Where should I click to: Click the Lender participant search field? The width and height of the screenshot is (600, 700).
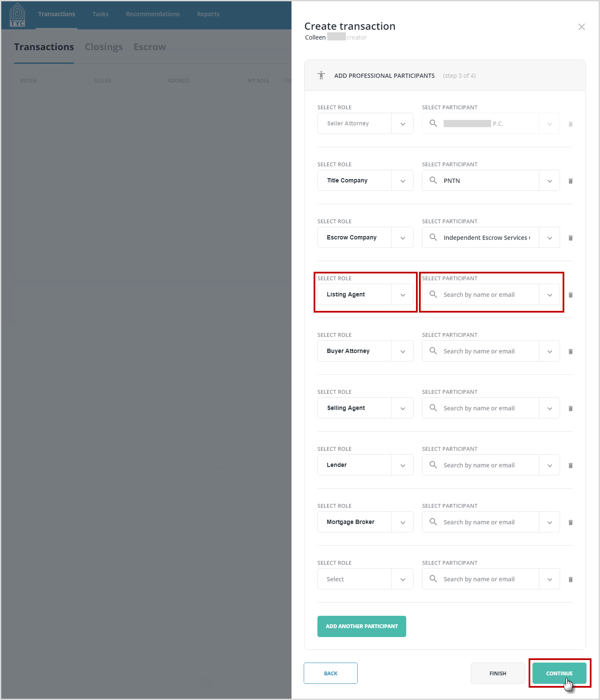491,465
